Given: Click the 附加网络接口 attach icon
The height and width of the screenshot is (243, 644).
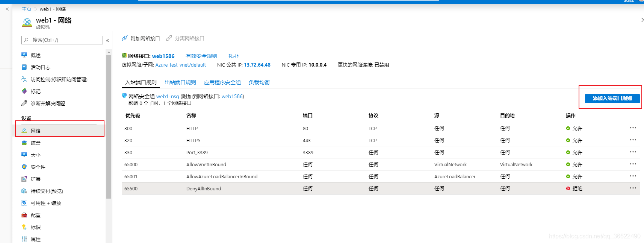Looking at the screenshot, I should 125,38.
